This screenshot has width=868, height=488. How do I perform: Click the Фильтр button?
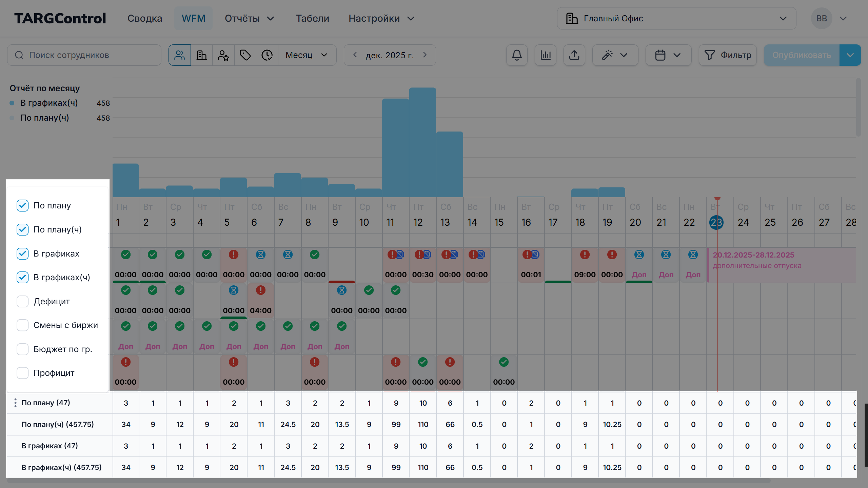click(x=728, y=55)
